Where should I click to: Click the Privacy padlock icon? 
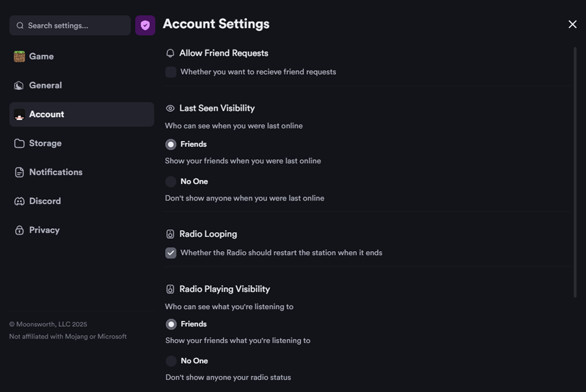(19, 230)
